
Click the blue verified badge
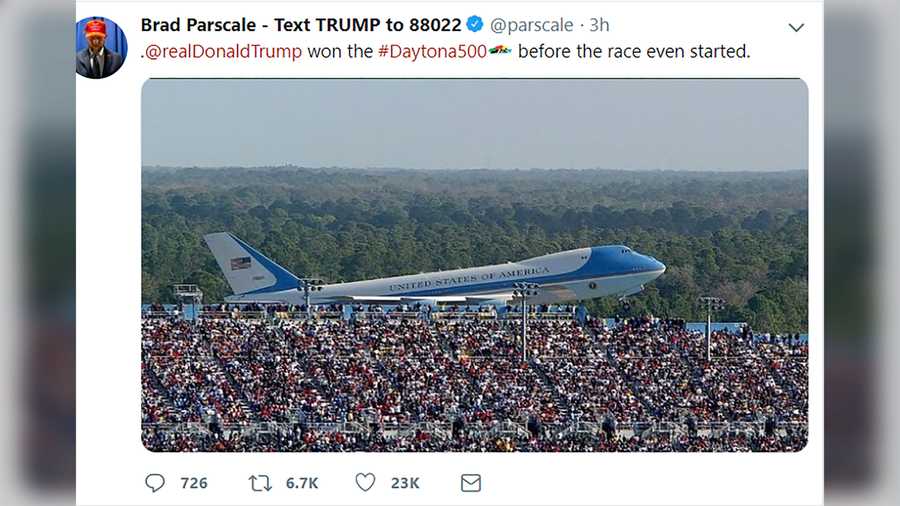point(475,25)
